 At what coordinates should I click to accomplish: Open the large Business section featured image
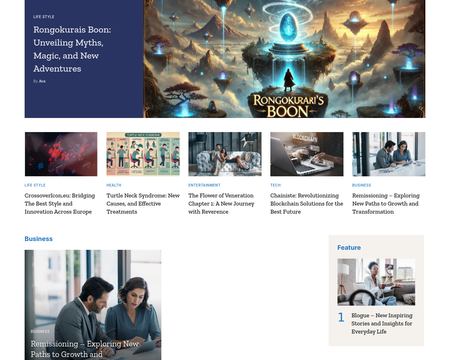coord(93,305)
